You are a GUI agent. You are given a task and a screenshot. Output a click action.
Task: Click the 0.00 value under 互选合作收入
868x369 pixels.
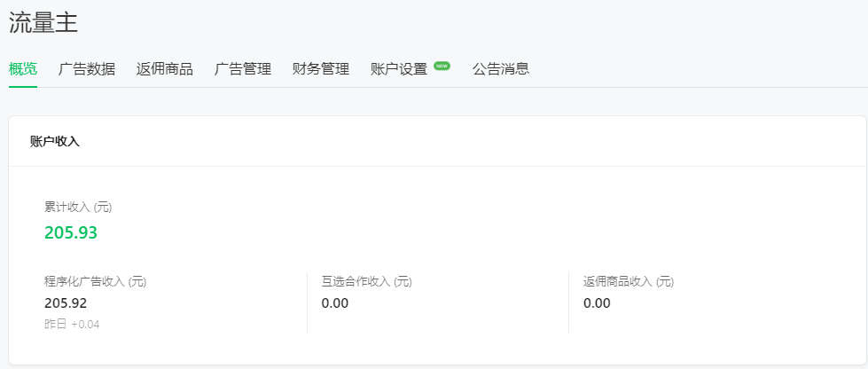(x=335, y=303)
